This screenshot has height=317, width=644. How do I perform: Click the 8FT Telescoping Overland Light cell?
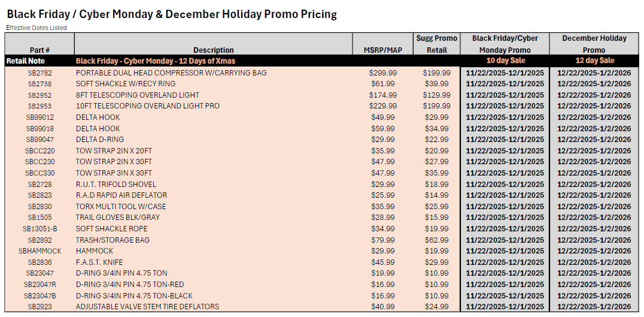pyautogui.click(x=138, y=95)
